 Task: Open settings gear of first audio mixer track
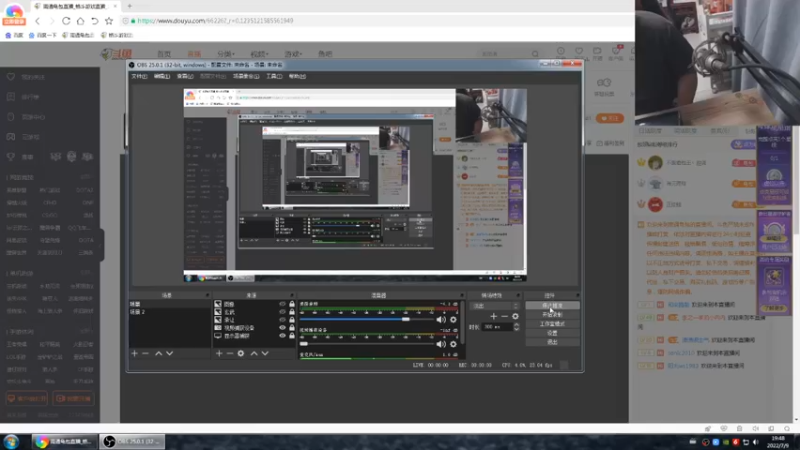click(x=453, y=319)
